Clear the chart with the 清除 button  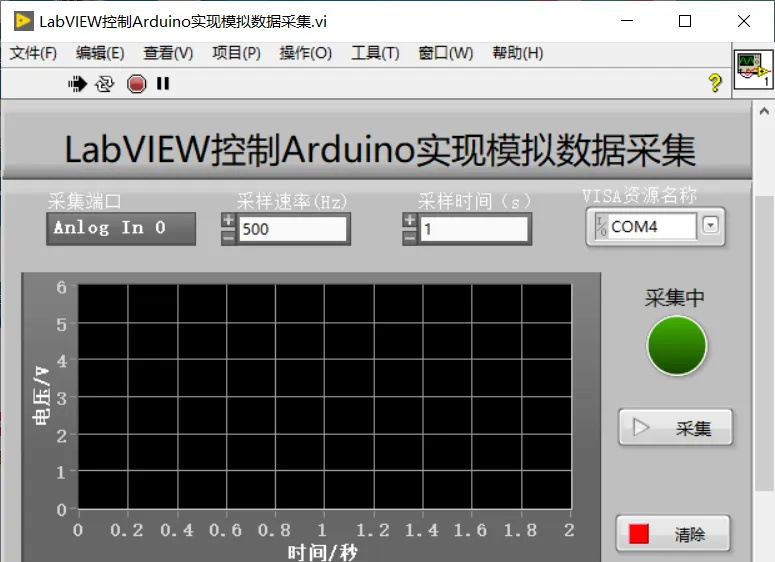(x=673, y=534)
